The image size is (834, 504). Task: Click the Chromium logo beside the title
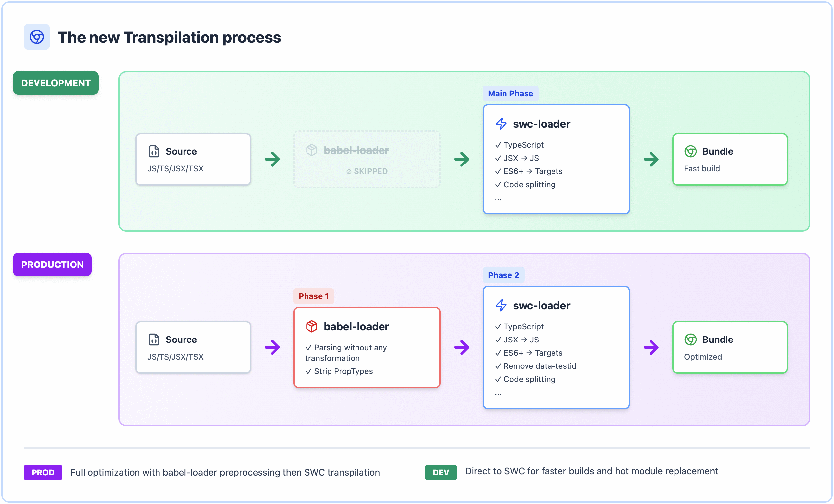click(x=37, y=37)
